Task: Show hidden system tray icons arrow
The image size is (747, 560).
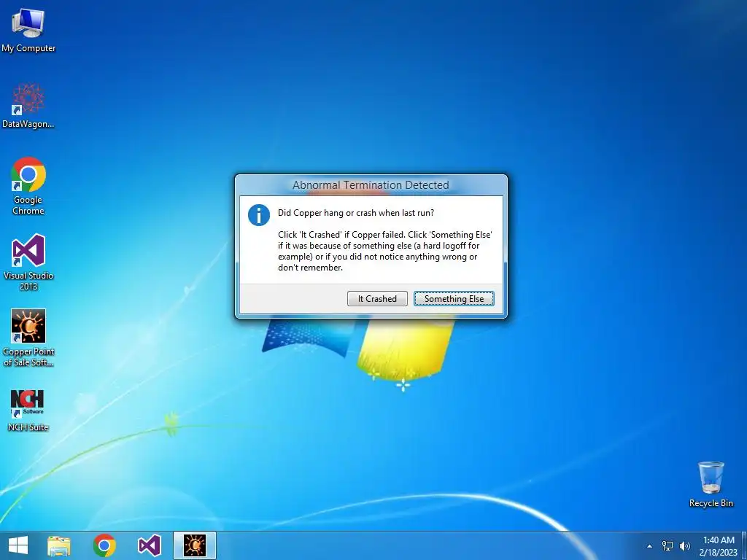Action: click(x=649, y=546)
